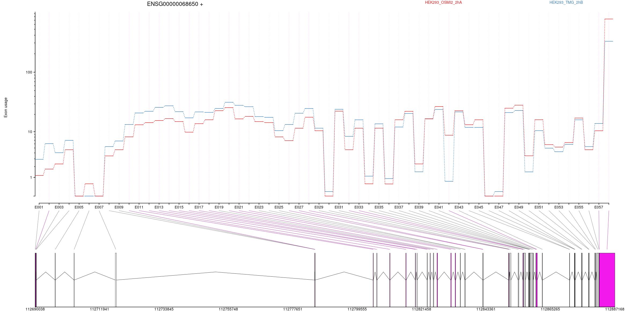Image resolution: width=644 pixels, height=322 pixels.
Task: Click exon label E057
Action: [x=599, y=207]
